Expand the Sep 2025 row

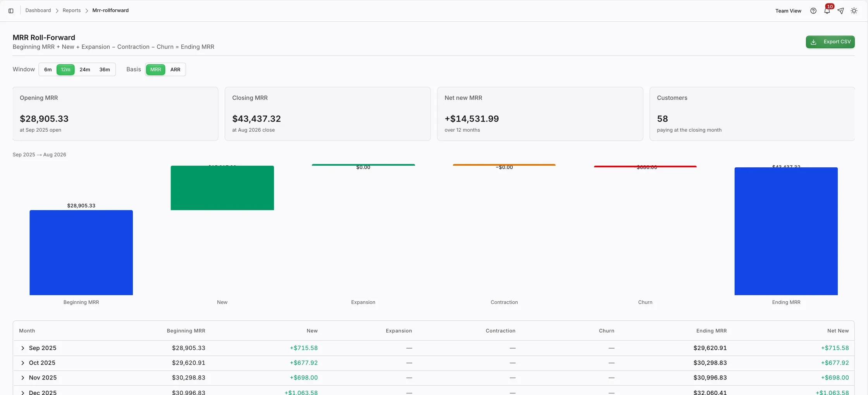click(x=22, y=348)
